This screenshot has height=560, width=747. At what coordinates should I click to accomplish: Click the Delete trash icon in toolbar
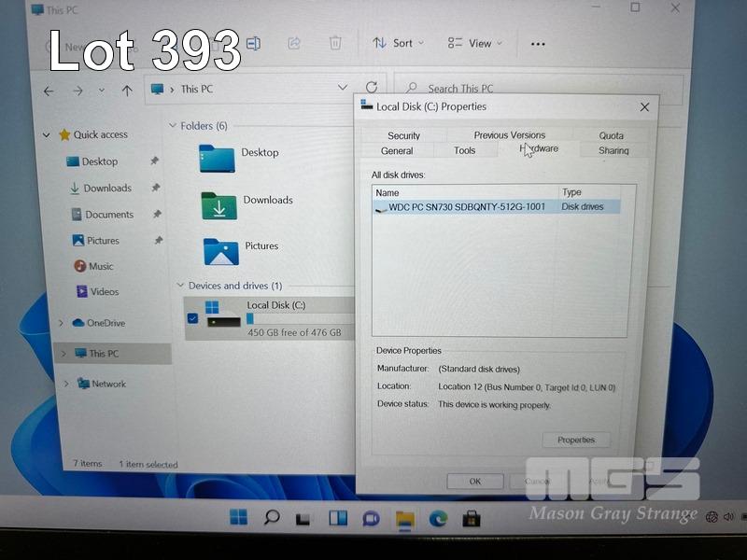[x=335, y=43]
